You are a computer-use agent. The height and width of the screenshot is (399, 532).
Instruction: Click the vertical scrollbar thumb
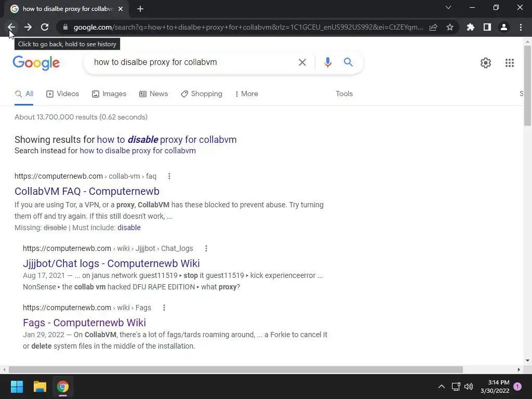527,86
